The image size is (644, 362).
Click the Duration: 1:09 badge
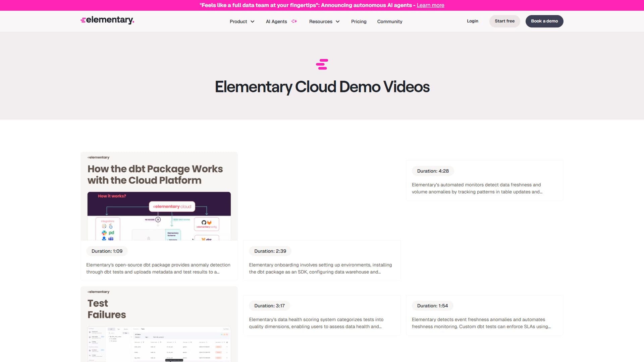pos(107,251)
